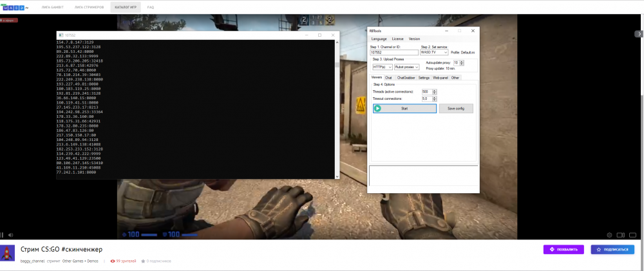Click the Channel or ID input field

(x=393, y=52)
